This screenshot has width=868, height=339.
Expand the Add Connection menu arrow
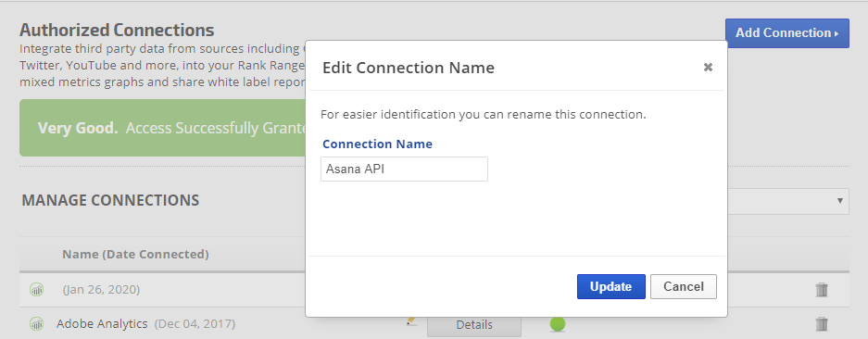click(x=837, y=33)
